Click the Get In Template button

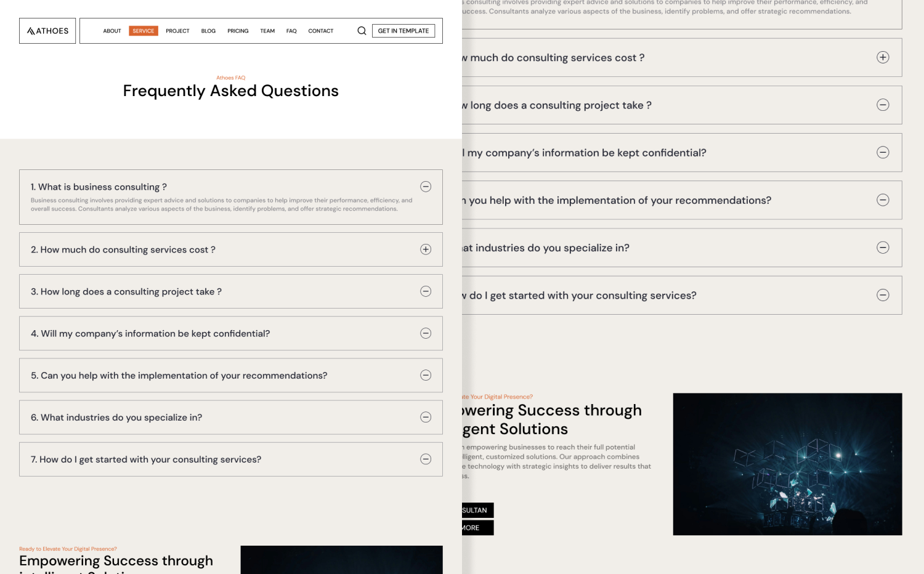403,31
